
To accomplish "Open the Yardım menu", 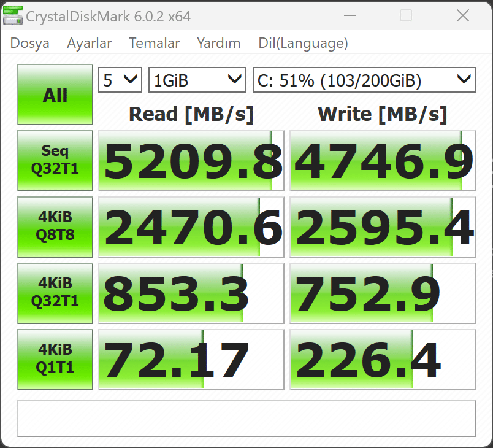I will [x=219, y=43].
